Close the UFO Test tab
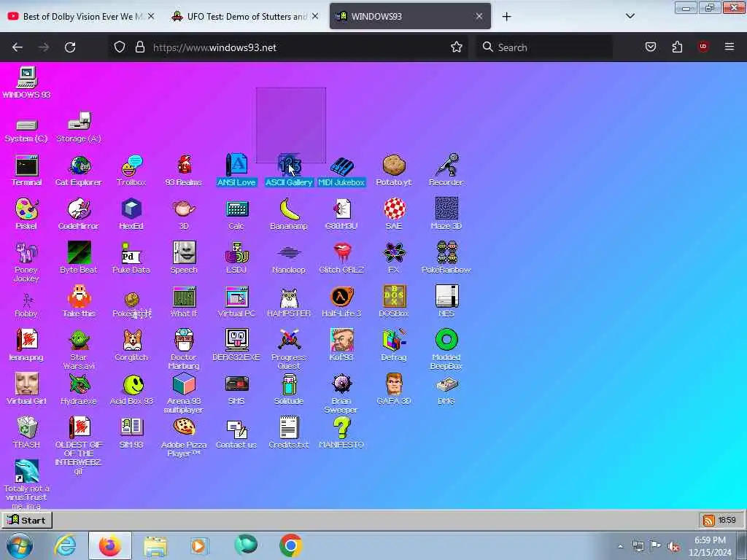This screenshot has width=747, height=560. click(x=315, y=16)
